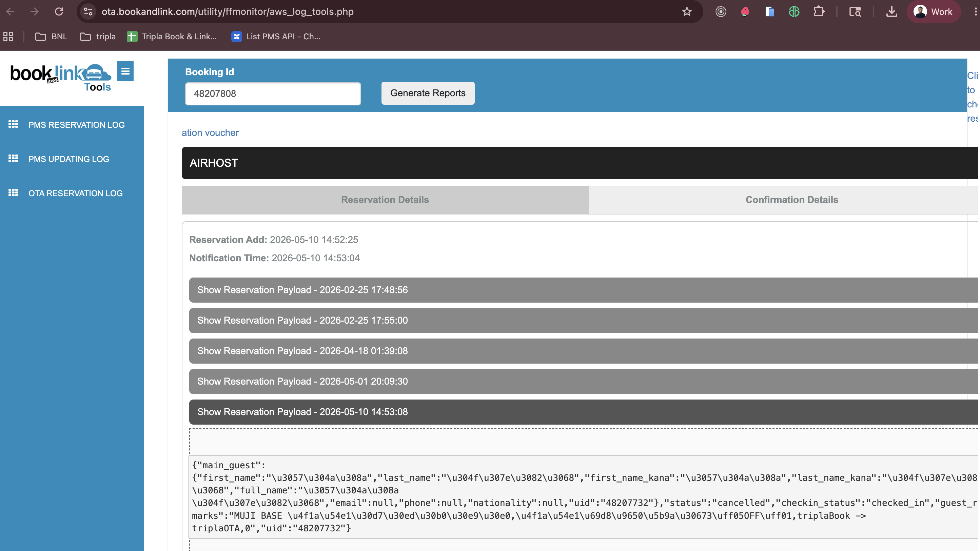The width and height of the screenshot is (980, 551).
Task: Bookmark this page with the star icon
Action: 687,12
